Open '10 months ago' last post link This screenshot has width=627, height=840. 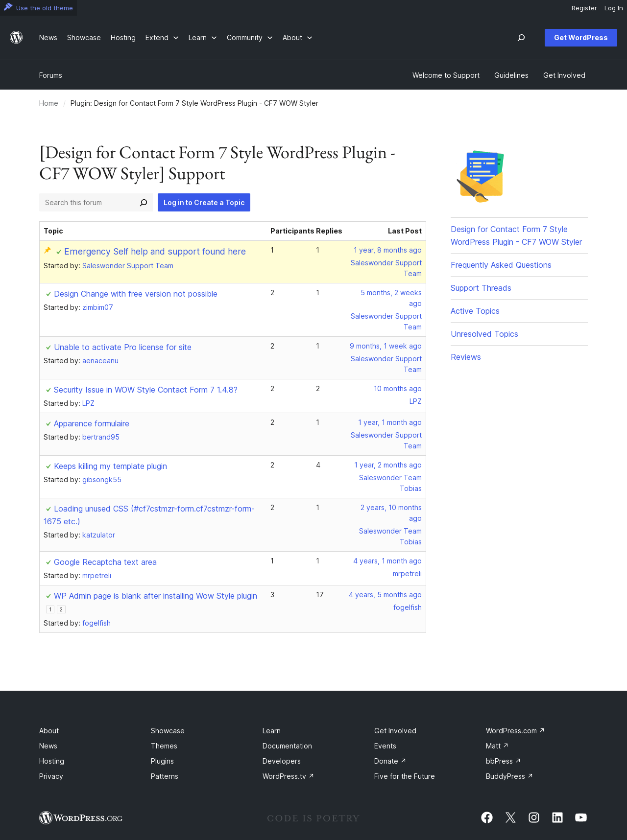coord(398,389)
